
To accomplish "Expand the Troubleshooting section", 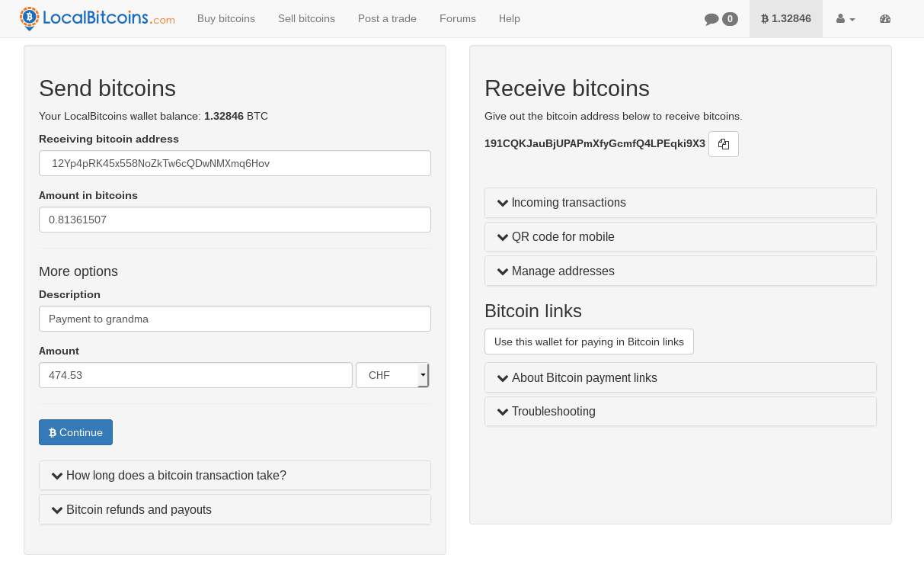I will point(680,411).
